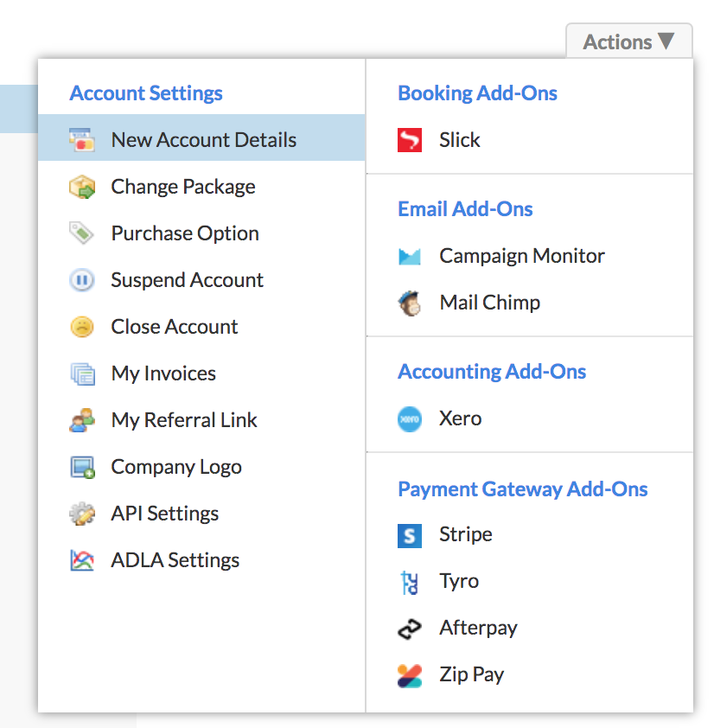The image size is (714, 728).
Task: Choose Change Package from menu
Action: point(201,187)
